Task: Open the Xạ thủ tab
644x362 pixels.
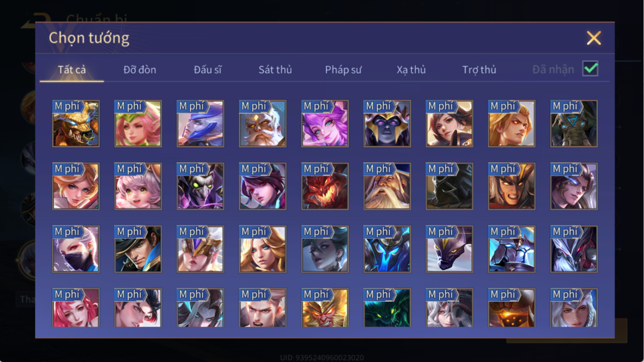Action: click(411, 70)
